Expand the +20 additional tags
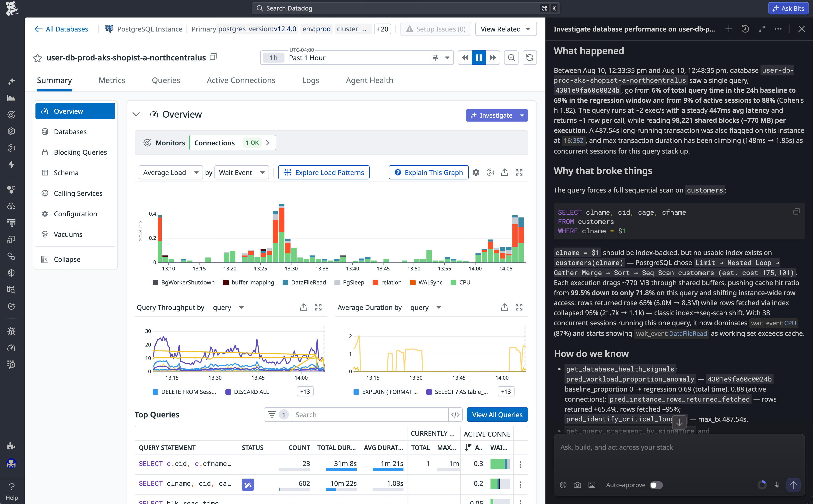The width and height of the screenshot is (813, 504). point(382,29)
